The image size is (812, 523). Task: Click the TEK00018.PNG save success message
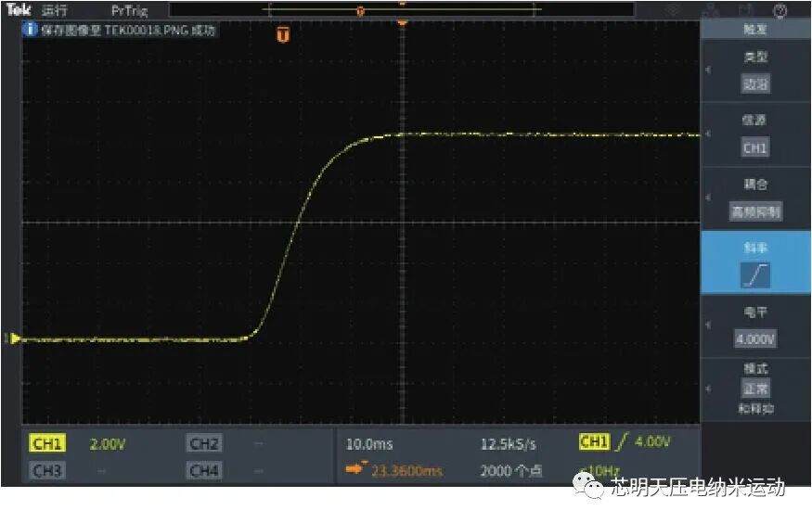[127, 30]
